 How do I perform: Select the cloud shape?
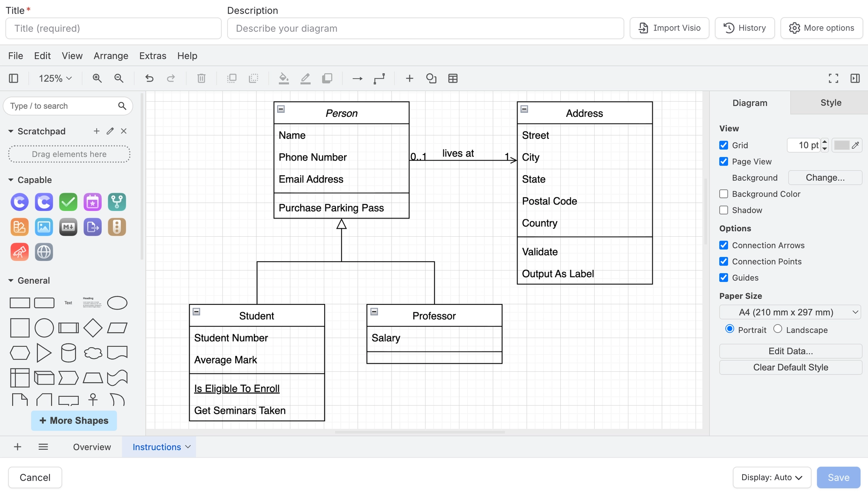click(93, 353)
